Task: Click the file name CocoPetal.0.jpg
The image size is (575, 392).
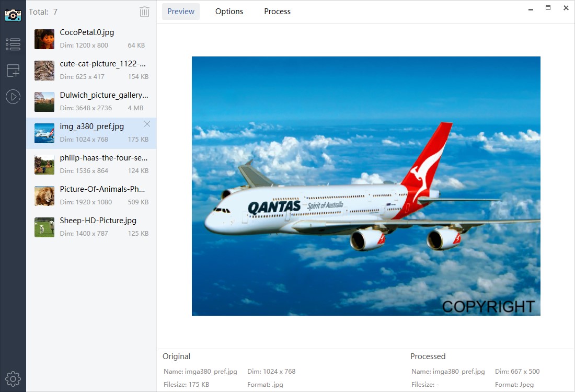Action: point(87,32)
